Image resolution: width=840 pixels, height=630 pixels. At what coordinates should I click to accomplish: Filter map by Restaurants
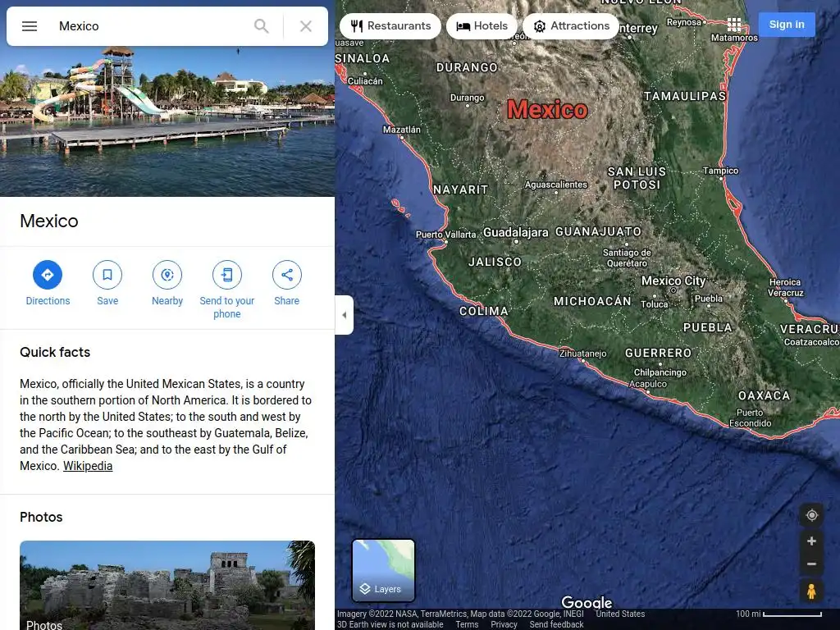pyautogui.click(x=390, y=25)
